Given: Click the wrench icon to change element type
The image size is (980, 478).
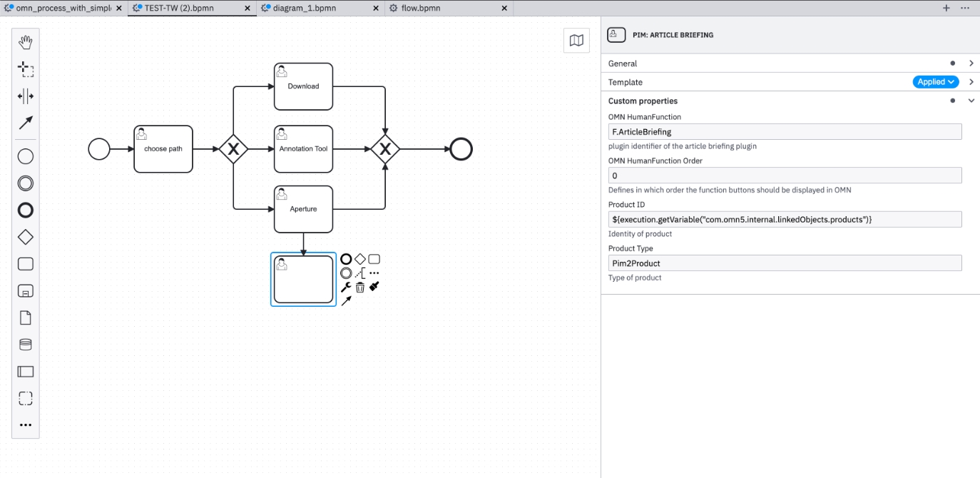Looking at the screenshot, I should point(346,287).
